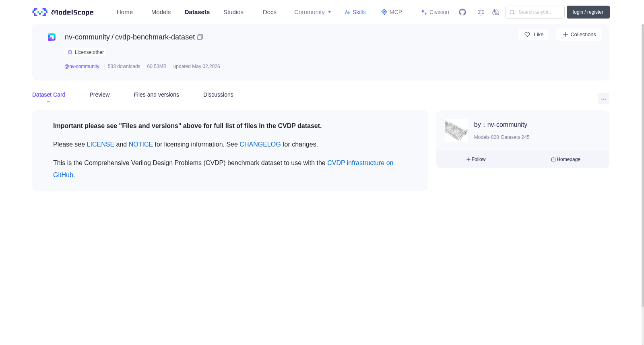The image size is (644, 345).
Task: Follow the nv-community organization
Action: (x=476, y=159)
